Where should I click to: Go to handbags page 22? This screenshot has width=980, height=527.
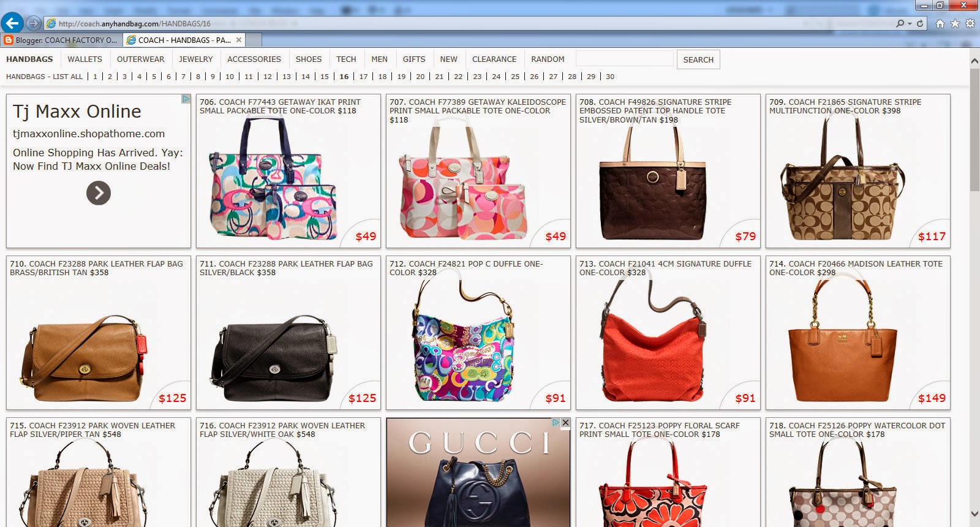point(458,77)
